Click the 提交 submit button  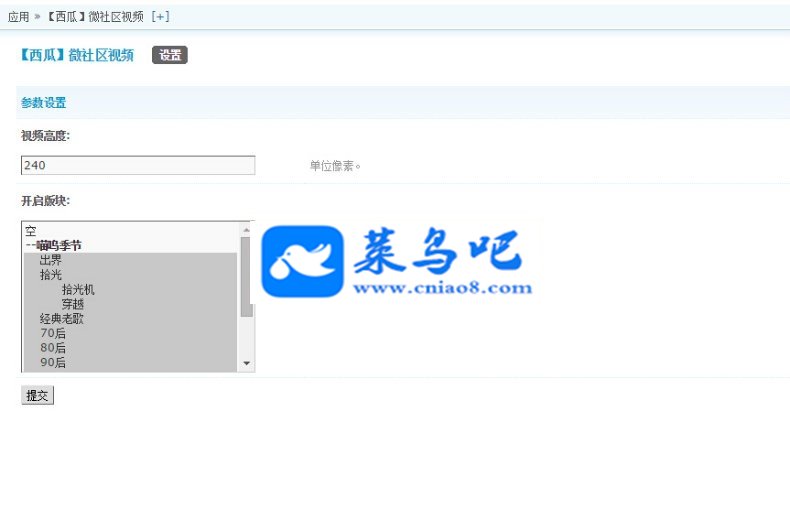point(37,396)
